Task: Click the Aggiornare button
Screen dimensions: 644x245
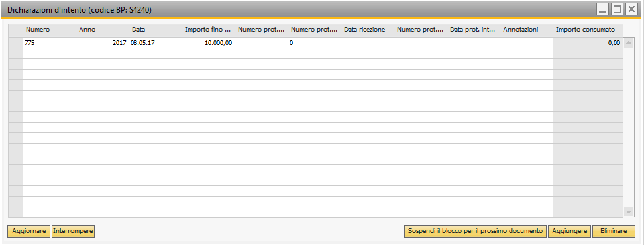Action: (x=28, y=231)
